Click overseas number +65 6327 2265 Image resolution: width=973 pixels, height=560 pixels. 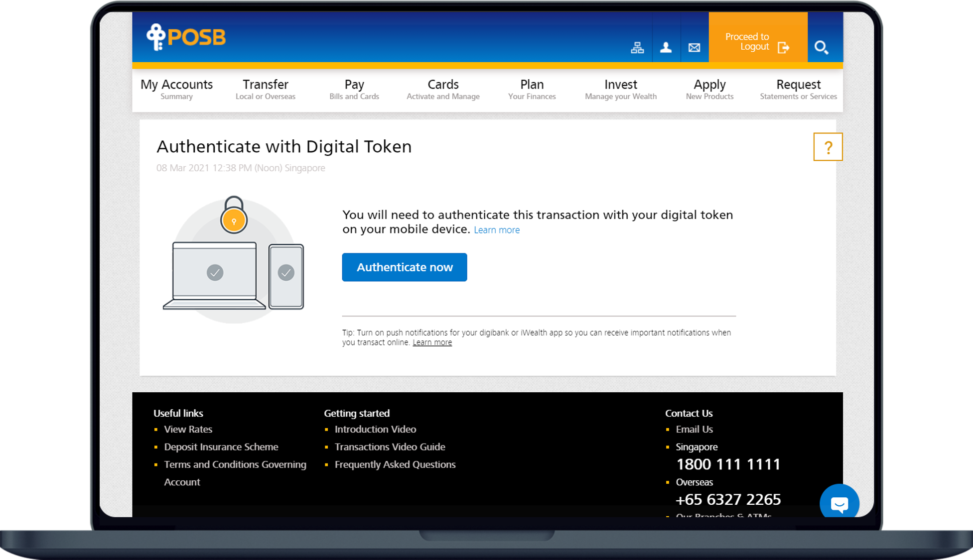(x=728, y=499)
